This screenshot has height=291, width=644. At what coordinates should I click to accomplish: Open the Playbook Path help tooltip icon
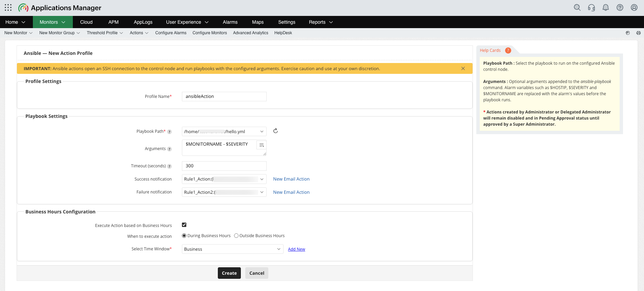tap(169, 132)
